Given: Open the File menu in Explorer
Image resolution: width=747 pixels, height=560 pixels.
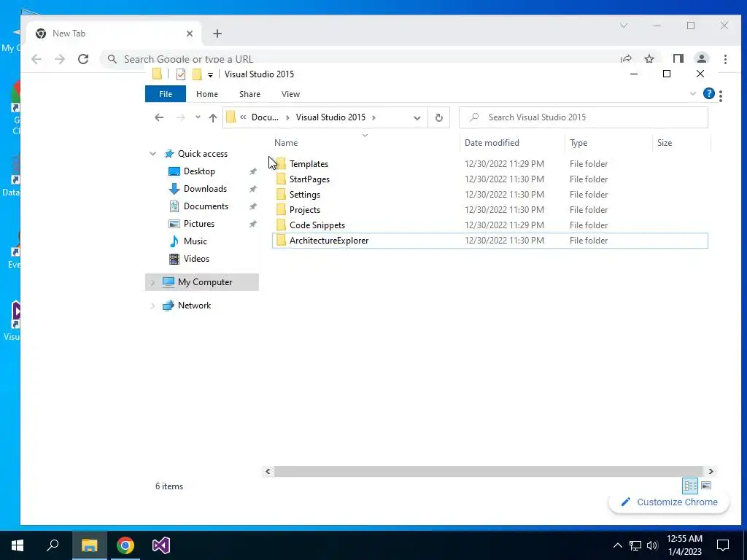Looking at the screenshot, I should (166, 94).
